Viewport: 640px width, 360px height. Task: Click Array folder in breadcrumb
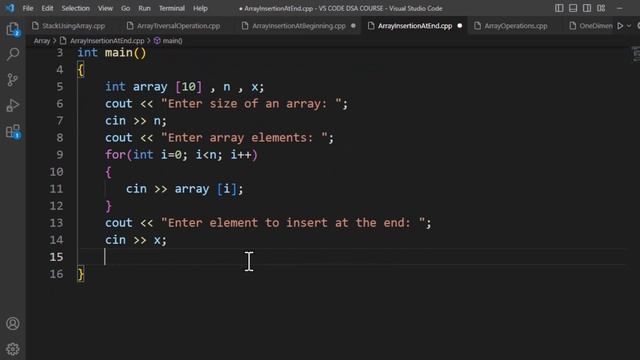pyautogui.click(x=42, y=41)
